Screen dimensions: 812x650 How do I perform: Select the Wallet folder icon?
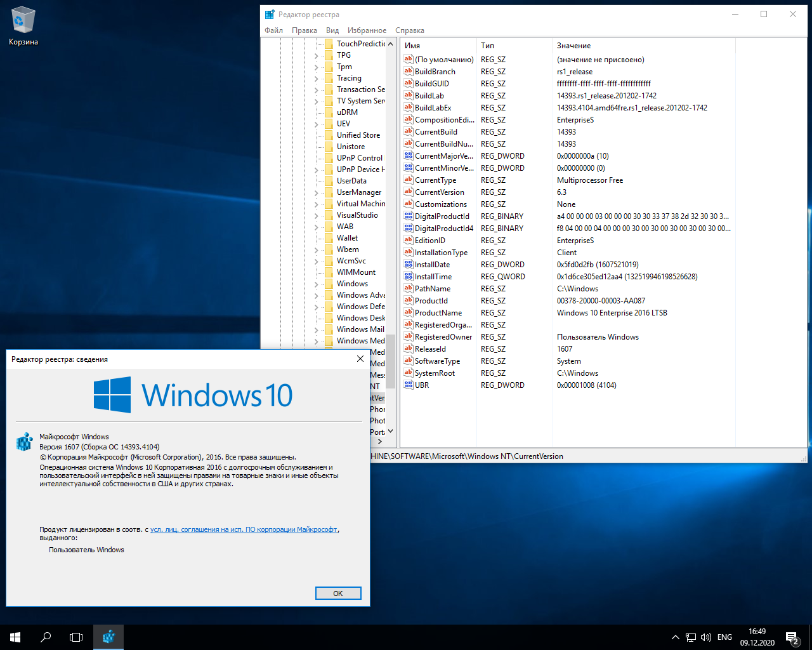point(329,238)
